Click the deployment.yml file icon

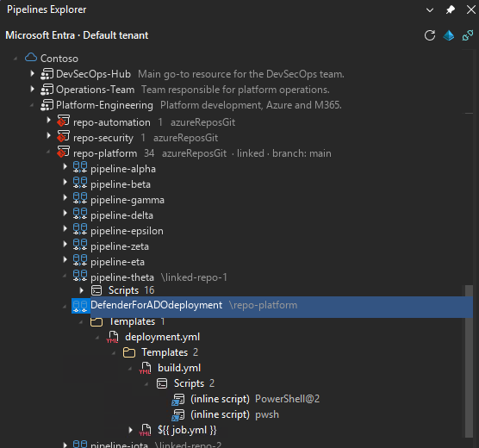pos(113,338)
